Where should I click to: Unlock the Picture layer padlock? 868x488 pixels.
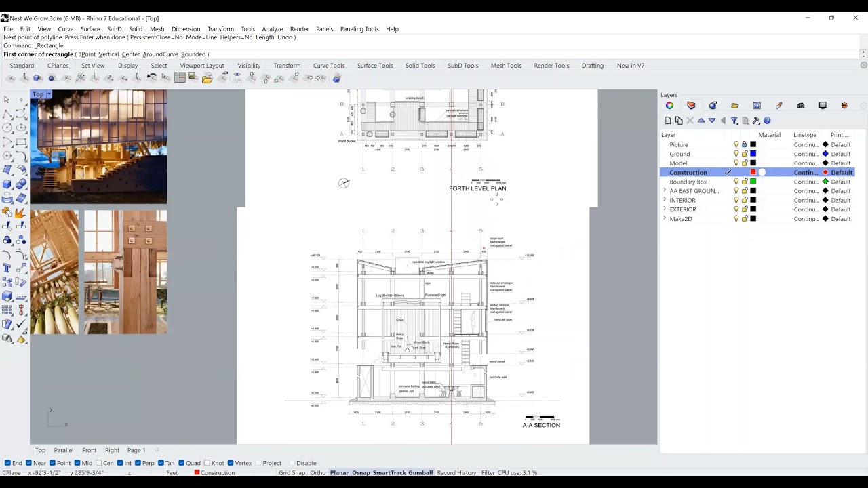coord(745,144)
